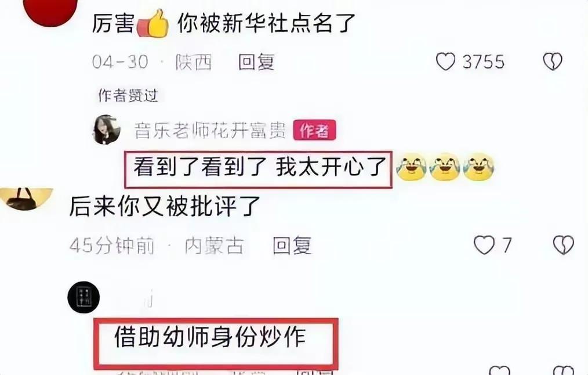The height and width of the screenshot is (375, 588).
Task: Click the 3755 like count
Action: pyautogui.click(x=484, y=62)
